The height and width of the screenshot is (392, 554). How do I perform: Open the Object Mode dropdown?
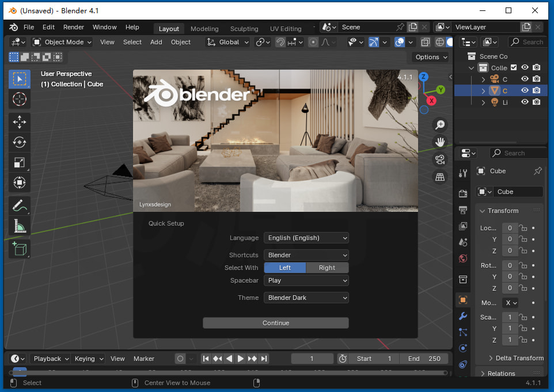[62, 42]
